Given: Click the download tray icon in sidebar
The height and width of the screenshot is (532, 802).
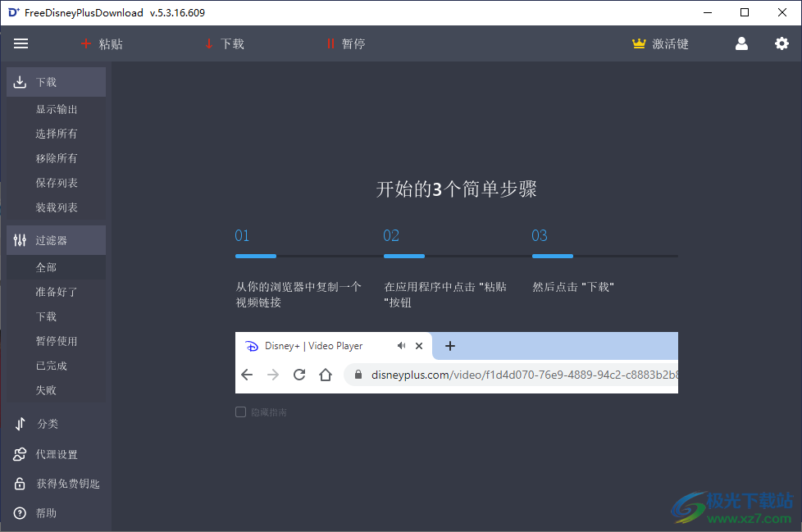Looking at the screenshot, I should [x=20, y=82].
